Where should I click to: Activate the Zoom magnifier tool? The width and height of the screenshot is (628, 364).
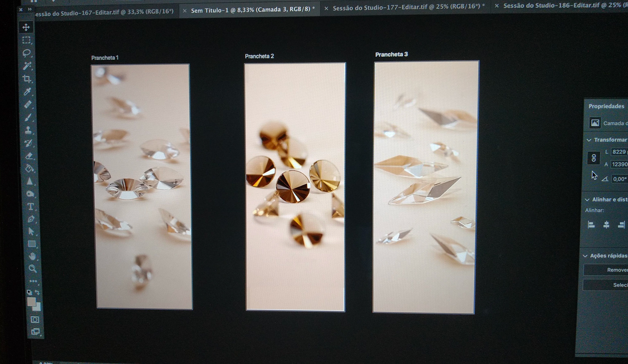pyautogui.click(x=32, y=269)
